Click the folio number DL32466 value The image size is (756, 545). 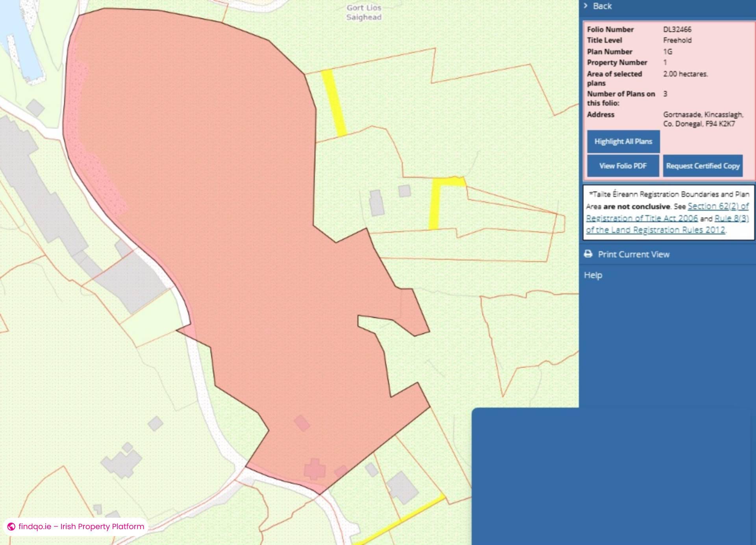coord(677,30)
